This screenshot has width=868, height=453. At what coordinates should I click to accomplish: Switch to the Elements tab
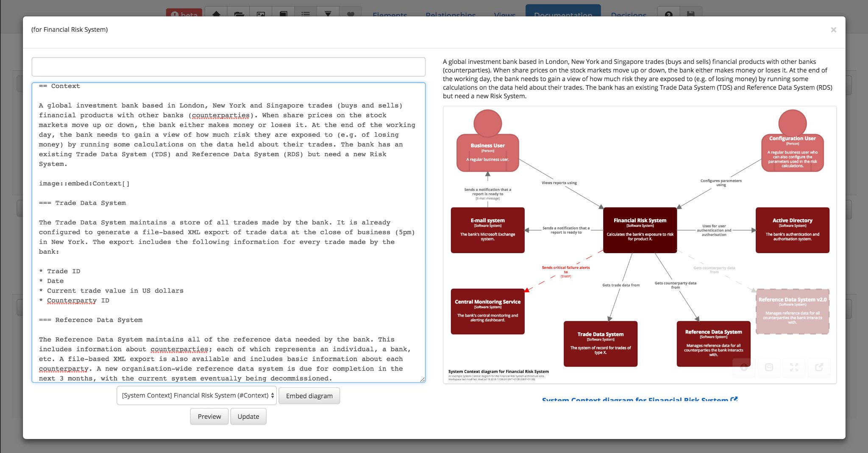pyautogui.click(x=389, y=15)
